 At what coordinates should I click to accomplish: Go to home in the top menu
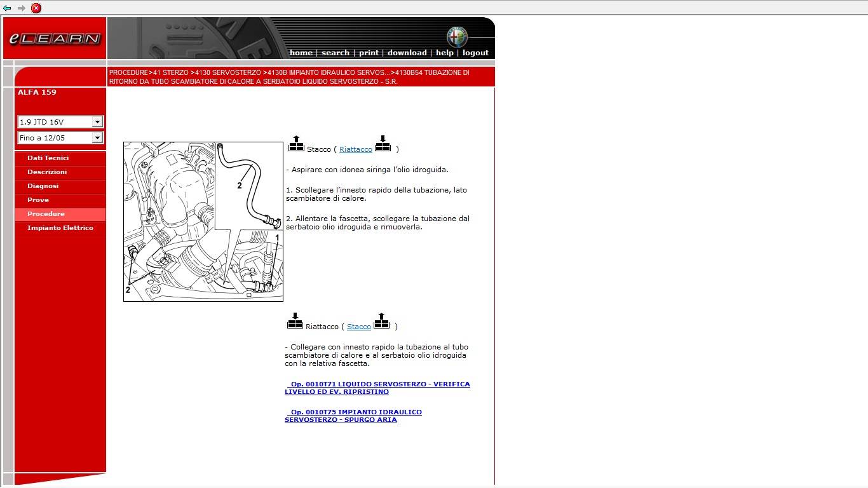[x=301, y=53]
